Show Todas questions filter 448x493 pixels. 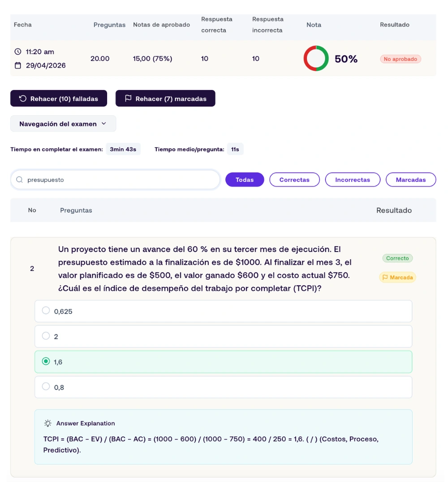coord(245,180)
